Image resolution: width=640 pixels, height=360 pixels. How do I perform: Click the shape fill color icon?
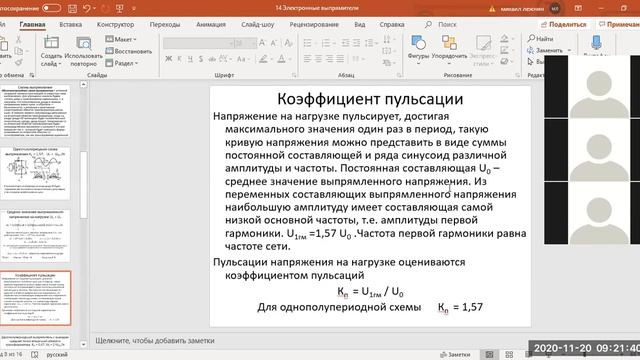[504, 39]
